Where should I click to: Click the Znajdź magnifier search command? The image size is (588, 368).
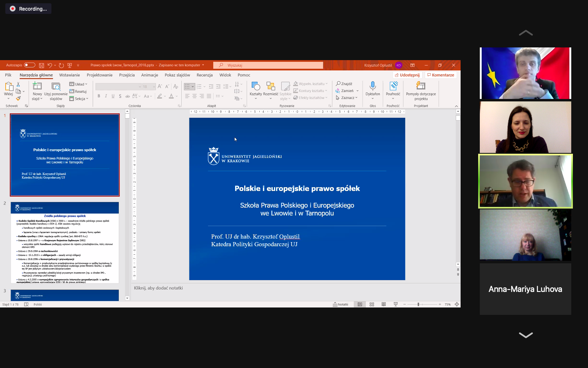tap(344, 84)
